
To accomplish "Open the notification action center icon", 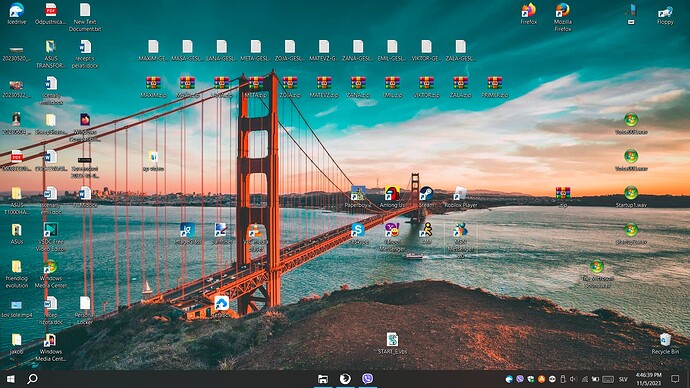I will click(675, 379).
